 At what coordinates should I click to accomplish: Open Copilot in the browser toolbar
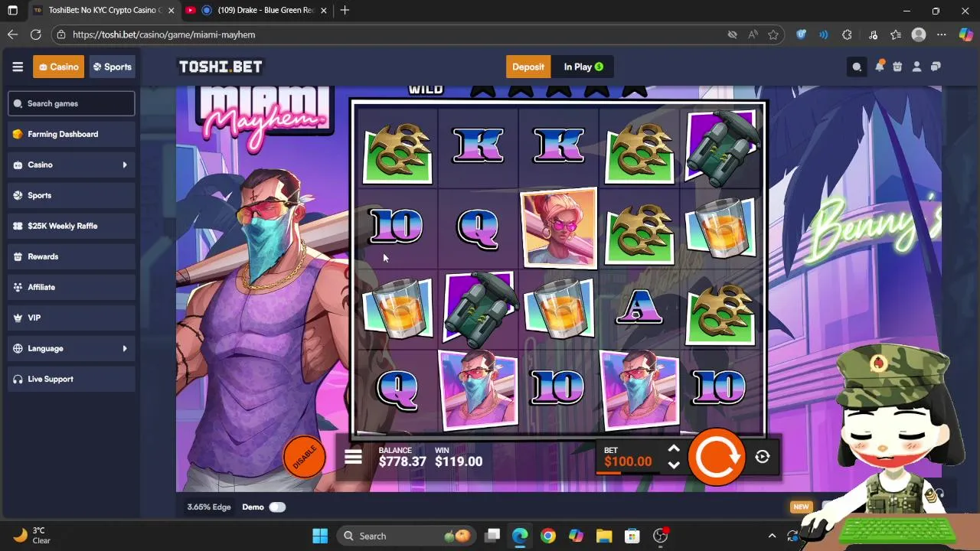pyautogui.click(x=965, y=34)
